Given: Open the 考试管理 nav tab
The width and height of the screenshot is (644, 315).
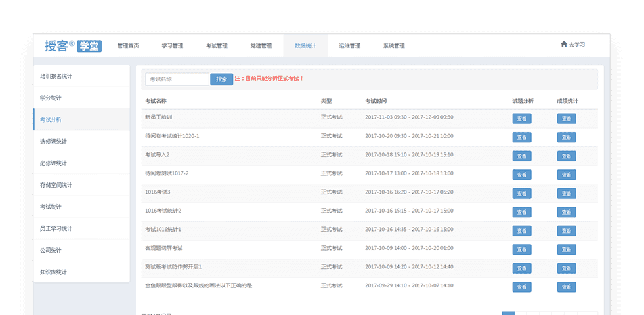Looking at the screenshot, I should [x=217, y=45].
